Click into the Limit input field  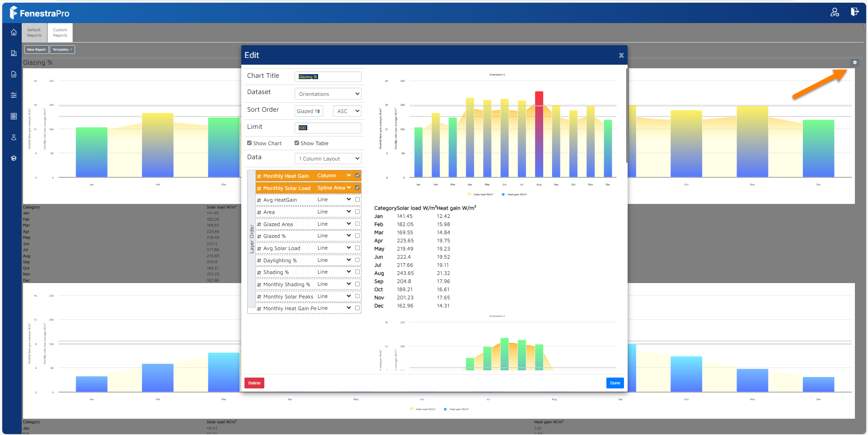pos(328,128)
